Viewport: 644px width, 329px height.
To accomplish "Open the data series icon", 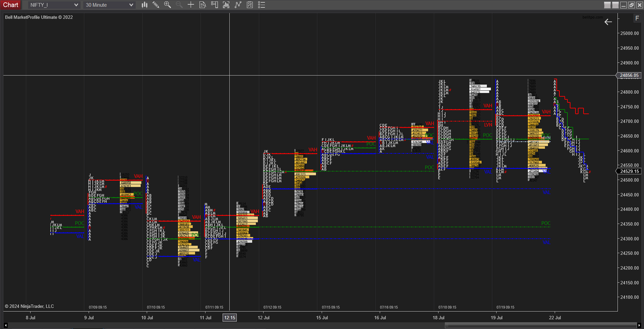I will [226, 5].
